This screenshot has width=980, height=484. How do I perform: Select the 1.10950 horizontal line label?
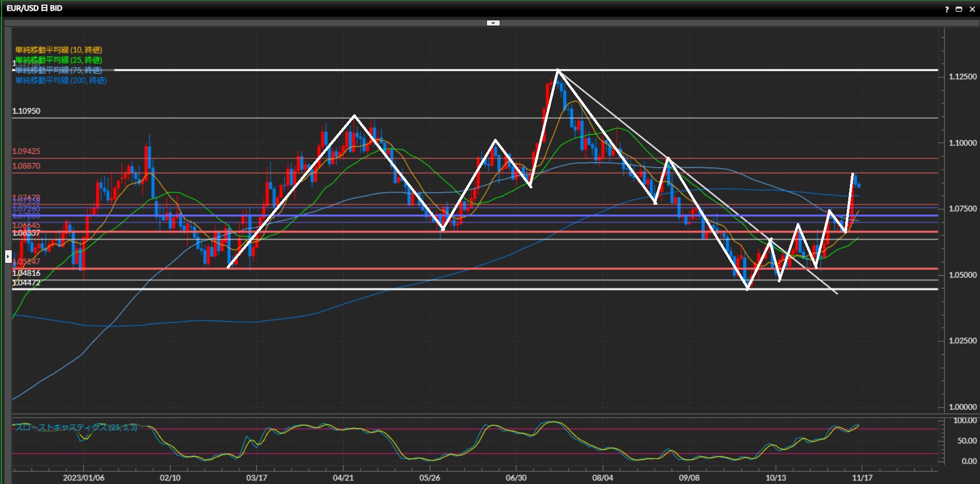[27, 111]
